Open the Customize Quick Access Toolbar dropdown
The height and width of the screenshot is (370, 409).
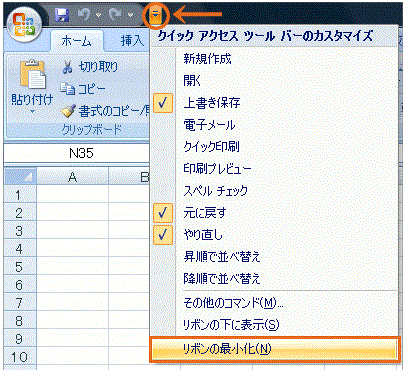pyautogui.click(x=156, y=15)
